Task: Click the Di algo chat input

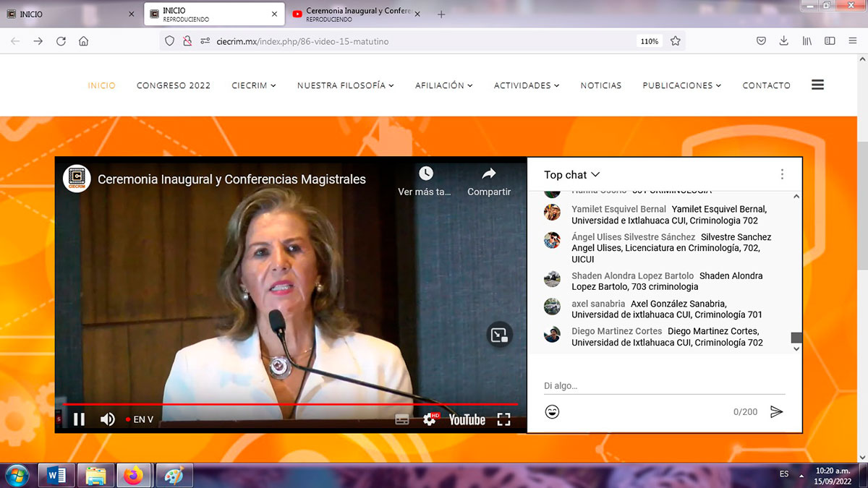Action: [665, 386]
